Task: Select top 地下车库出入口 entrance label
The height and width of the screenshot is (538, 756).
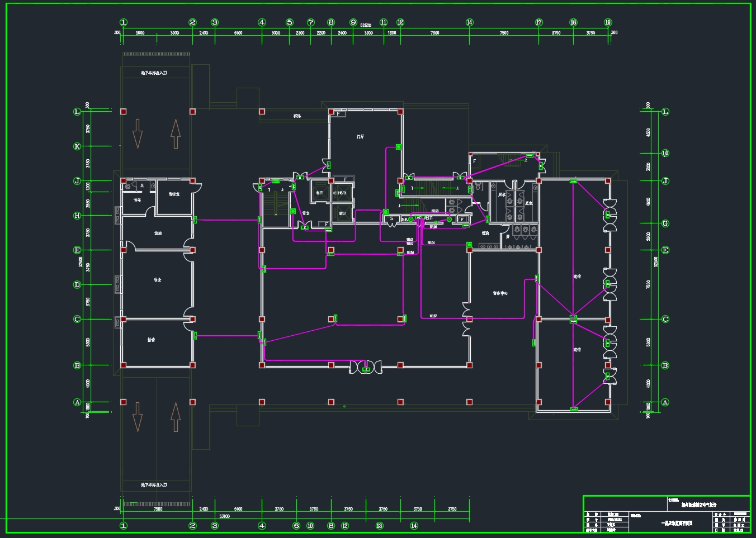Action: [154, 73]
